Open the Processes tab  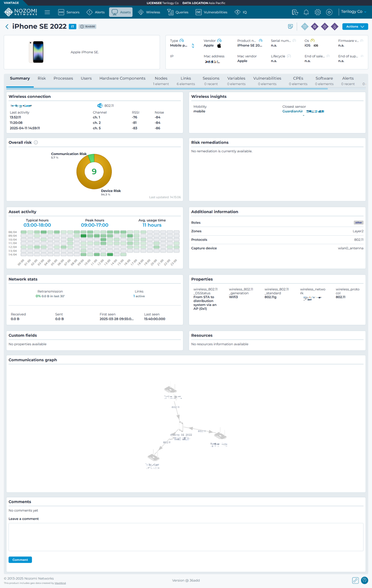pos(63,78)
